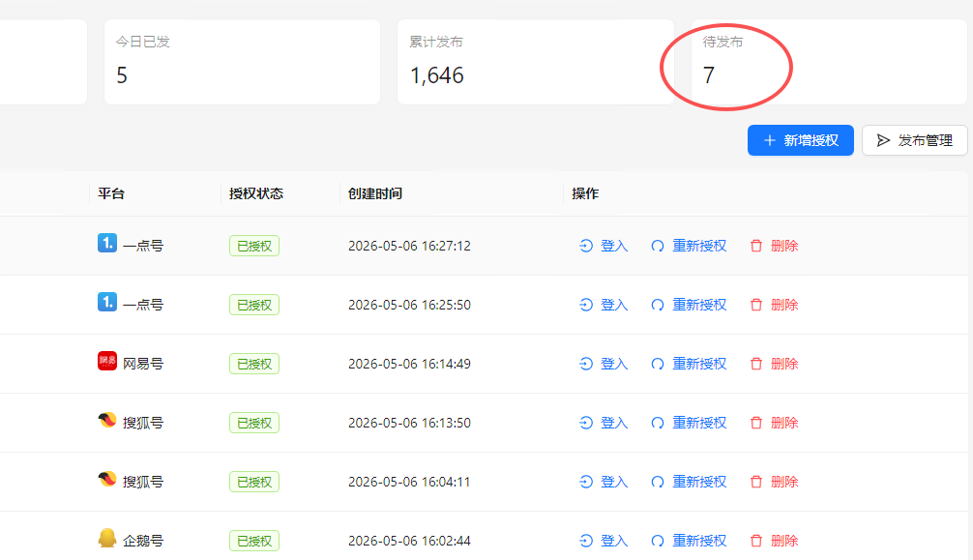The width and height of the screenshot is (973, 560).
Task: Click the 搜狐号 platform icon at 16:13:50
Action: point(107,420)
